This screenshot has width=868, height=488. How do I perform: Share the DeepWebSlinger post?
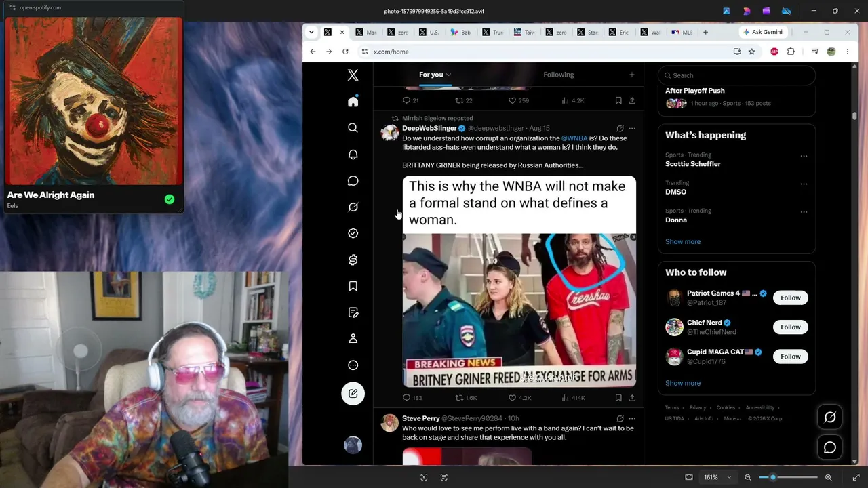[x=632, y=398]
